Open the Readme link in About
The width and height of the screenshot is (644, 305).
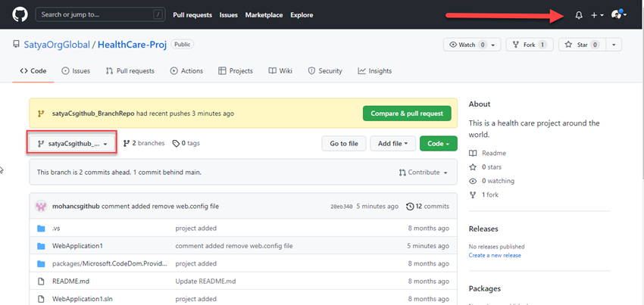pos(487,153)
